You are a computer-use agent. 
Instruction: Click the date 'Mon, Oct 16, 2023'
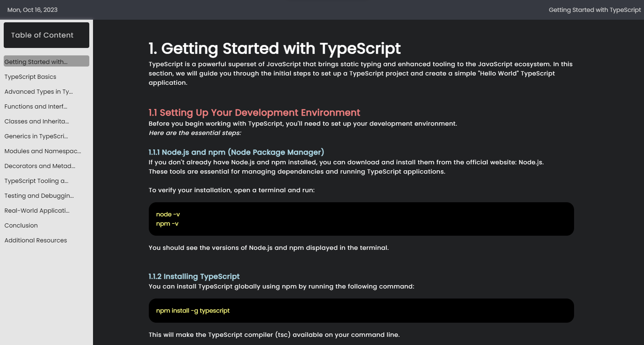coord(32,10)
